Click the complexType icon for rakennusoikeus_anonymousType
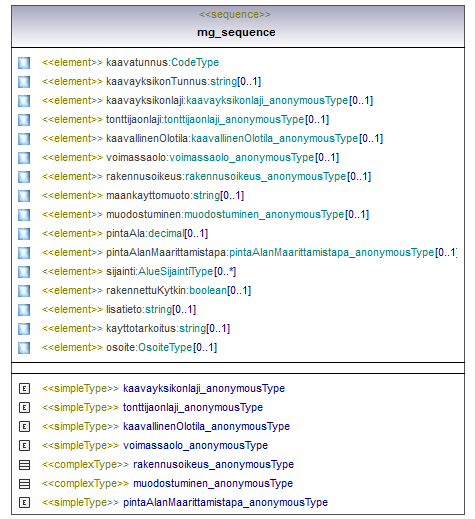This screenshot has width=475, height=519. pos(24,465)
